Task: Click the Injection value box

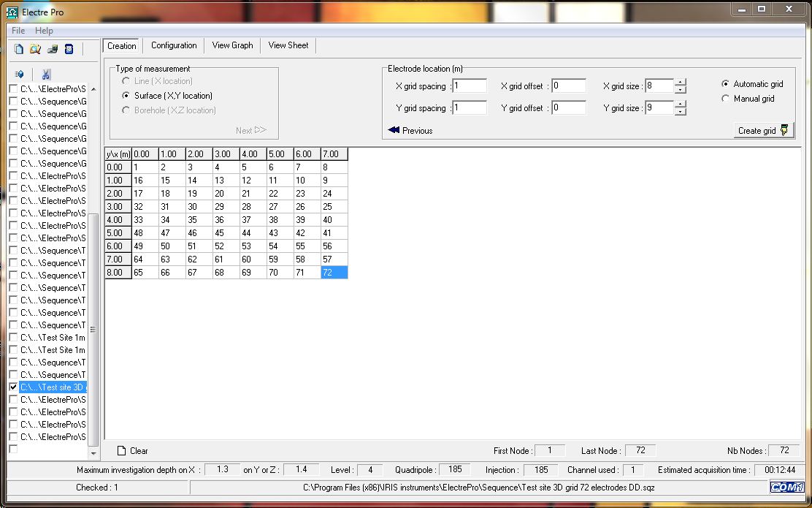Action: tap(540, 470)
